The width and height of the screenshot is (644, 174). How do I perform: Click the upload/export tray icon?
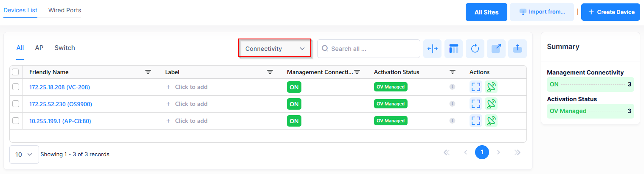[517, 49]
